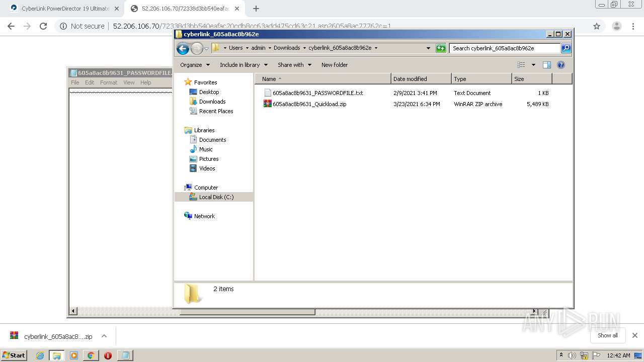Viewport: 644px width, 362px height.
Task: Click the Explorer search magnifier icon
Action: coord(566,48)
